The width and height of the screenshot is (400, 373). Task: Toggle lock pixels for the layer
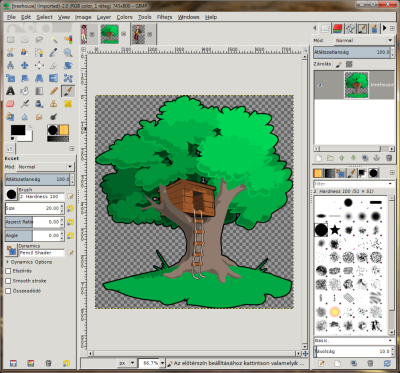[339, 64]
